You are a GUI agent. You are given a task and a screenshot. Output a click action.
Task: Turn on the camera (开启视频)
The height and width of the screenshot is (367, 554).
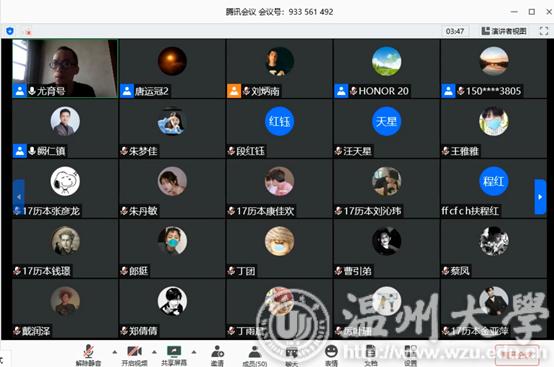[134, 355]
